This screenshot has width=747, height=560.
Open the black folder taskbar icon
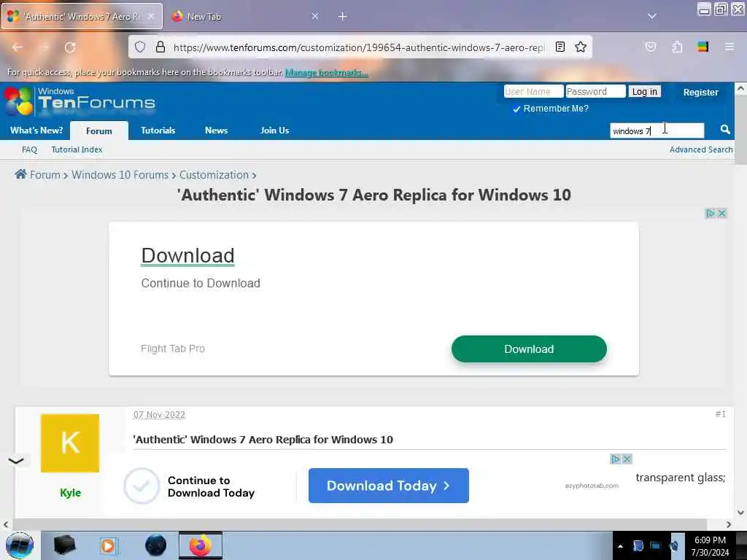click(64, 545)
